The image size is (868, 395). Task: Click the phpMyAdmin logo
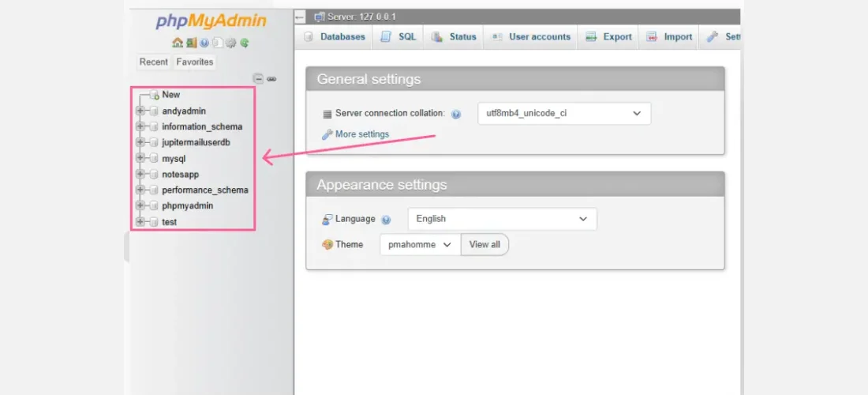pos(211,21)
